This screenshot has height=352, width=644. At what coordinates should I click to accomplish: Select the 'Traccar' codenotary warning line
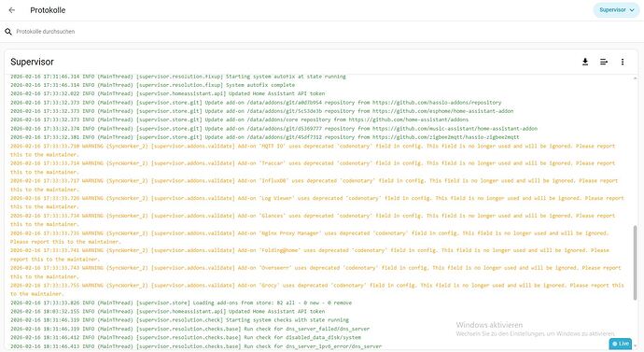click(x=313, y=167)
